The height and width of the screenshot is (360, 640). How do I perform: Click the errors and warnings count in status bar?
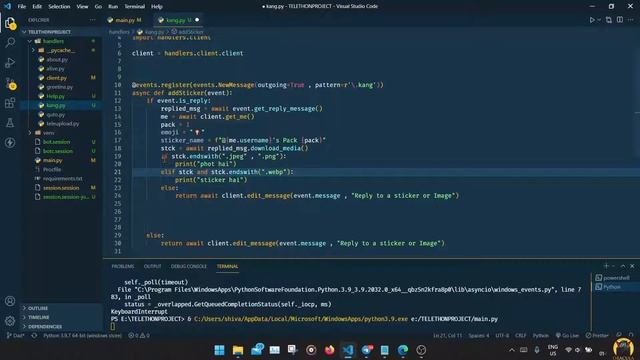click(x=139, y=336)
